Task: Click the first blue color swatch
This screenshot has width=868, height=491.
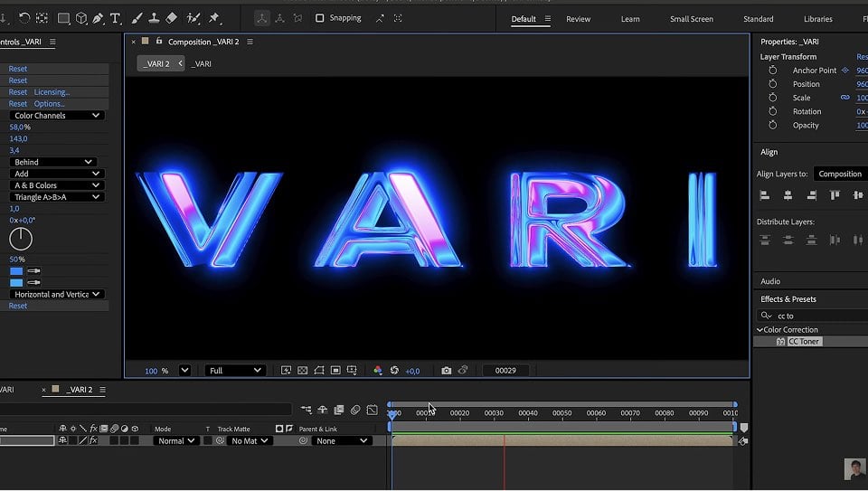Action: click(x=16, y=271)
